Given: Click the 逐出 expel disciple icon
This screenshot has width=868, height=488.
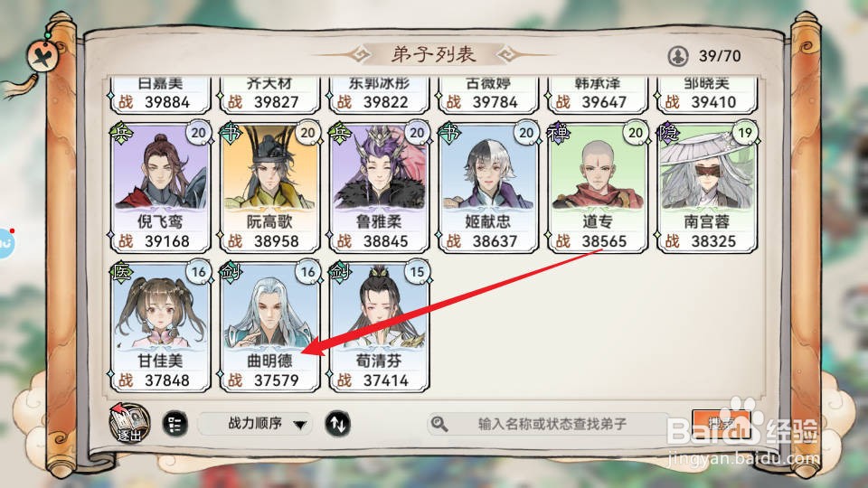Looking at the screenshot, I should click(x=129, y=423).
